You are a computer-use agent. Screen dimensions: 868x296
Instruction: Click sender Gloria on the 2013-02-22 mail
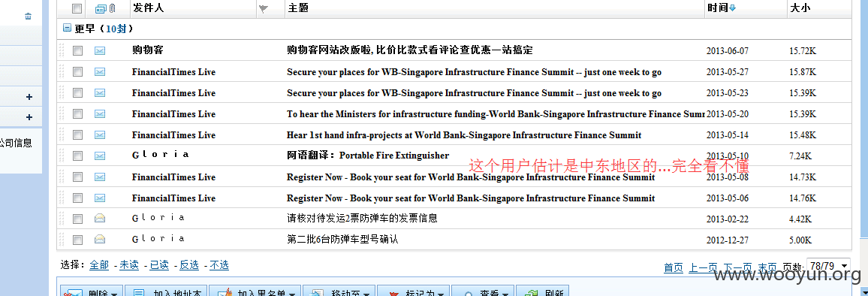pos(158,219)
